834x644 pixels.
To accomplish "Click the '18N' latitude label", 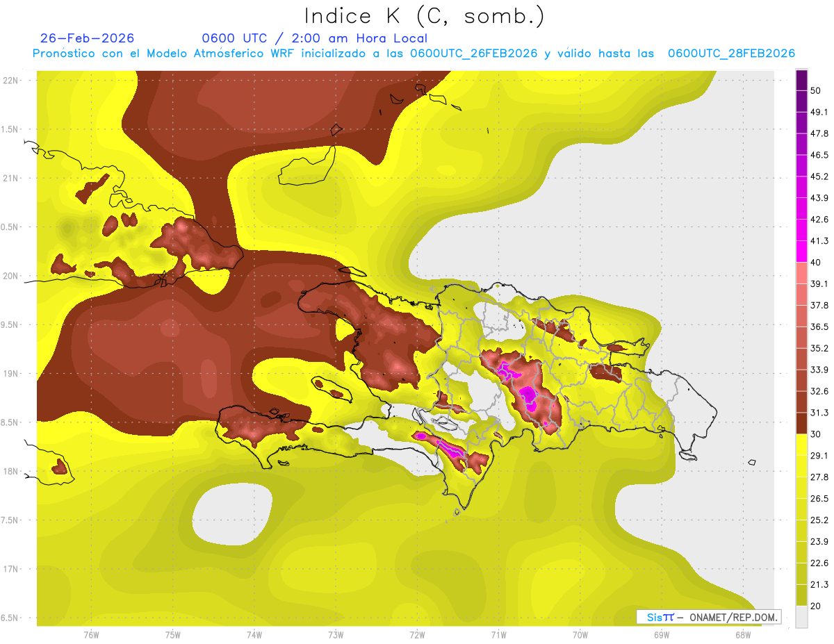I will click(12, 472).
